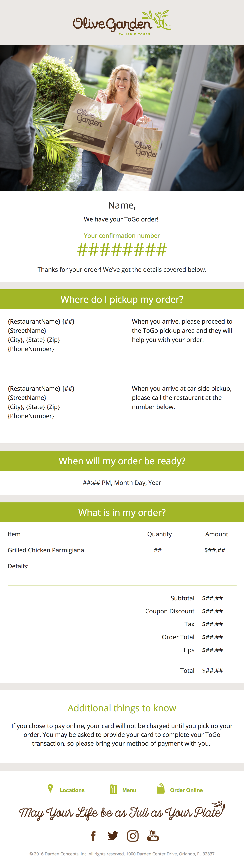Screen dimensions: 244x868
Task: Click the Olive Garden logo at top
Action: [x=122, y=22]
